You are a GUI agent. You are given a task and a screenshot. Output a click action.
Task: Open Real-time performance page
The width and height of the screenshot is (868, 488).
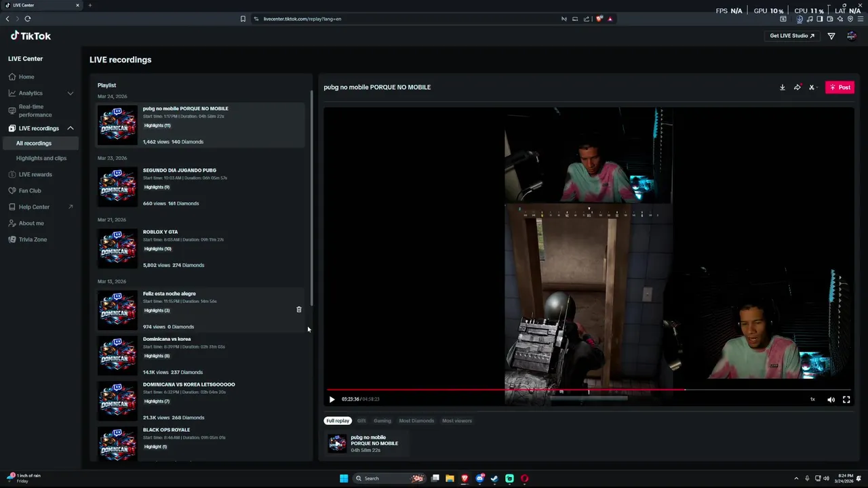pos(35,110)
